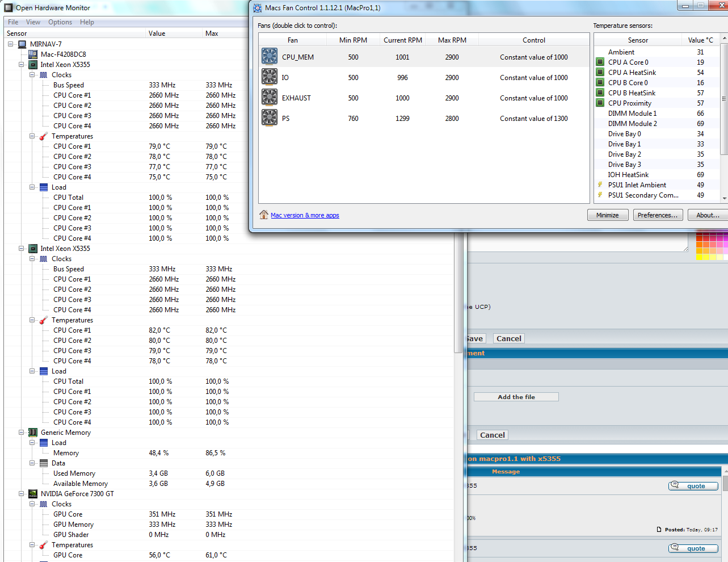
Task: Click the forum text area resize grip
Action: click(x=685, y=249)
